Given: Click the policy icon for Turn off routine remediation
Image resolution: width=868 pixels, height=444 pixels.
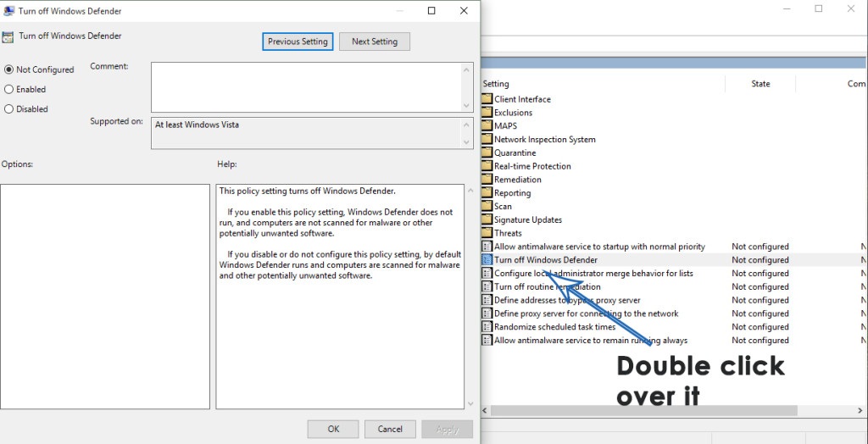Looking at the screenshot, I should 487,286.
